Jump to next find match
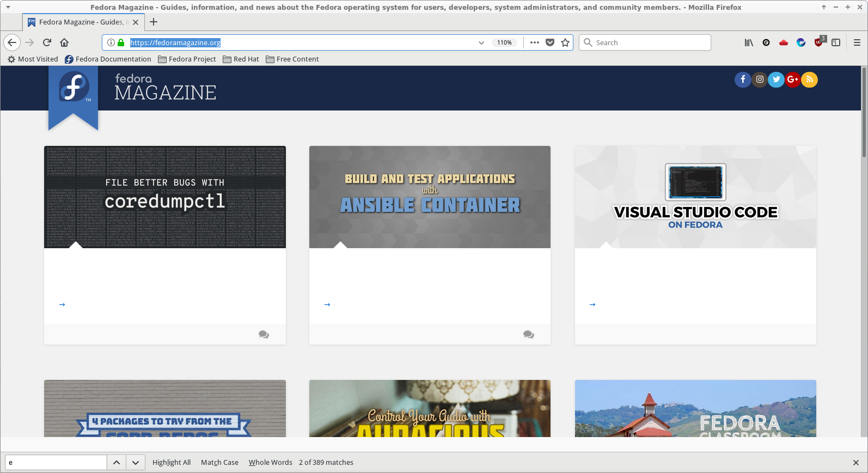 (136, 462)
